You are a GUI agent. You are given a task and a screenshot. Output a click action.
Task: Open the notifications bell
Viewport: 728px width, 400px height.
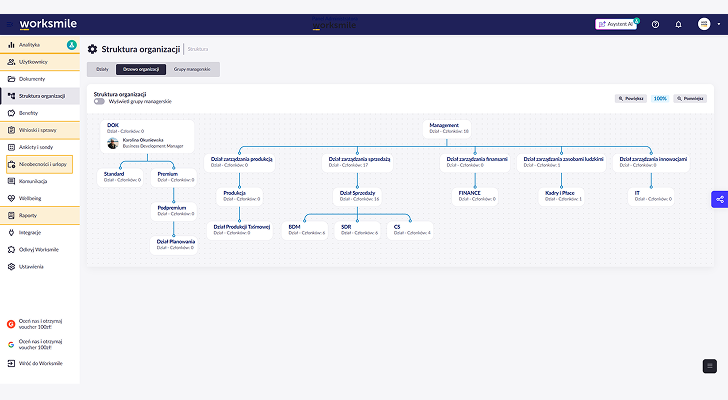click(678, 24)
